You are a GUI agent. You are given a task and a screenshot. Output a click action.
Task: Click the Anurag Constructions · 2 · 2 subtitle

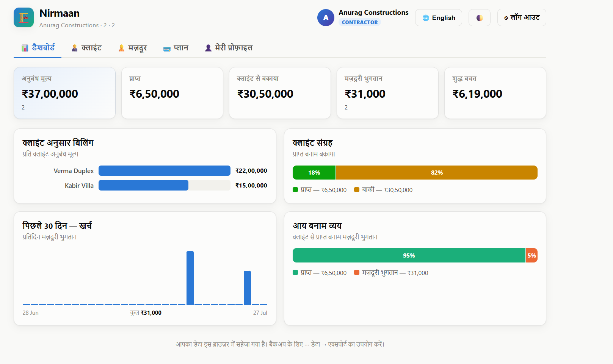tap(77, 25)
